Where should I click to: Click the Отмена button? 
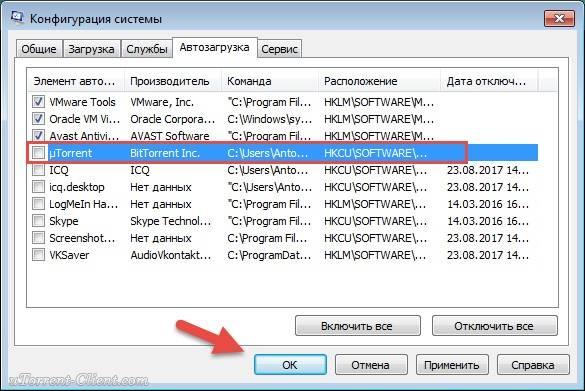(371, 365)
